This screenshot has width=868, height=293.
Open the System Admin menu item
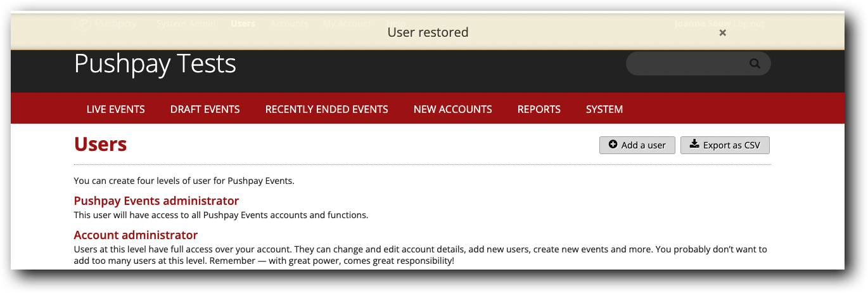pos(186,23)
